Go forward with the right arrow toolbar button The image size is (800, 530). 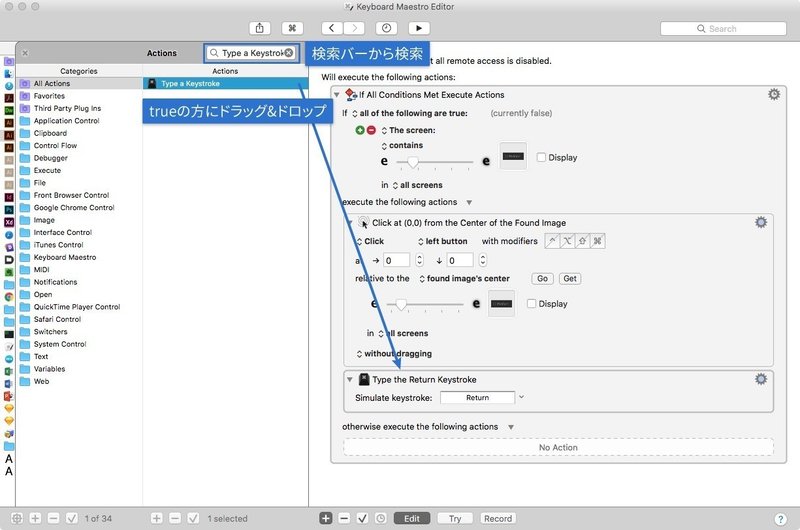tap(354, 28)
